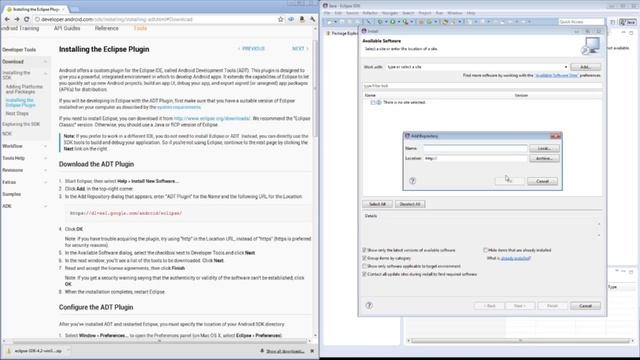The height and width of the screenshot is (360, 640).
Task: Click the Location field in Add Repository
Action: pyautogui.click(x=476, y=158)
